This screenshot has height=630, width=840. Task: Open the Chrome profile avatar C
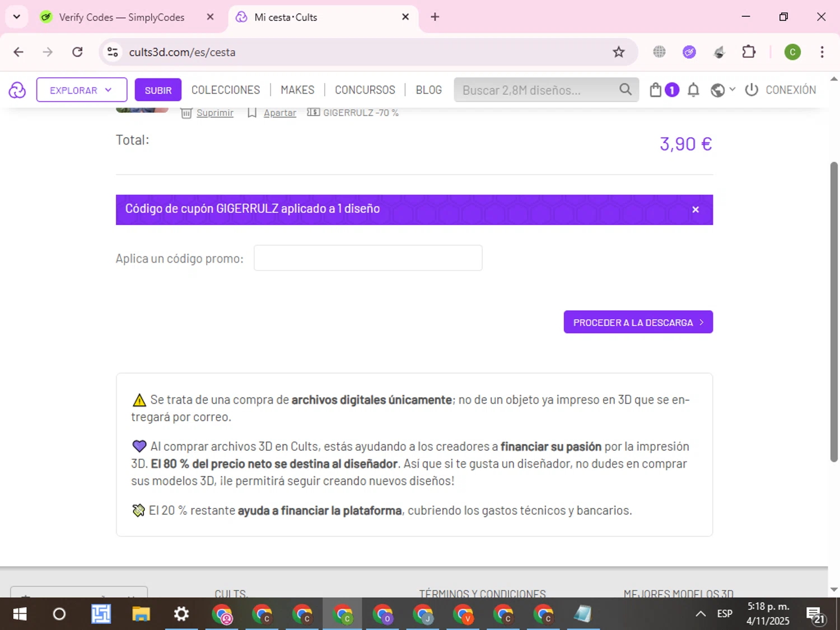click(x=792, y=52)
